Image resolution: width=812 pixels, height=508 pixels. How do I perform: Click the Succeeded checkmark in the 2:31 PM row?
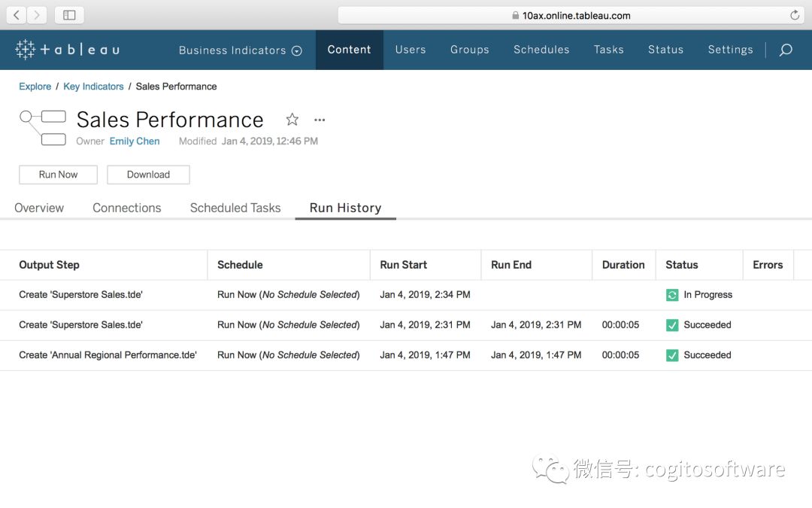(x=672, y=325)
